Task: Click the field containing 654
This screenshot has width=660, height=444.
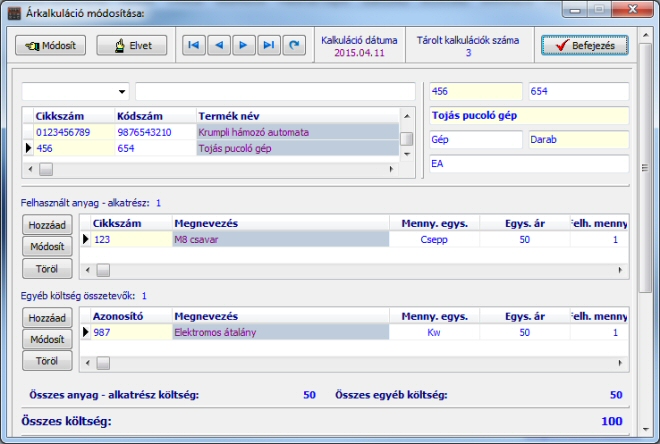Action: click(x=579, y=91)
